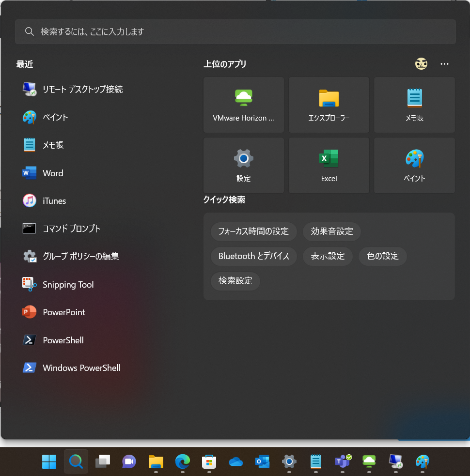The width and height of the screenshot is (470, 476).
Task: Click the 最近 section heading
Action: [25, 64]
